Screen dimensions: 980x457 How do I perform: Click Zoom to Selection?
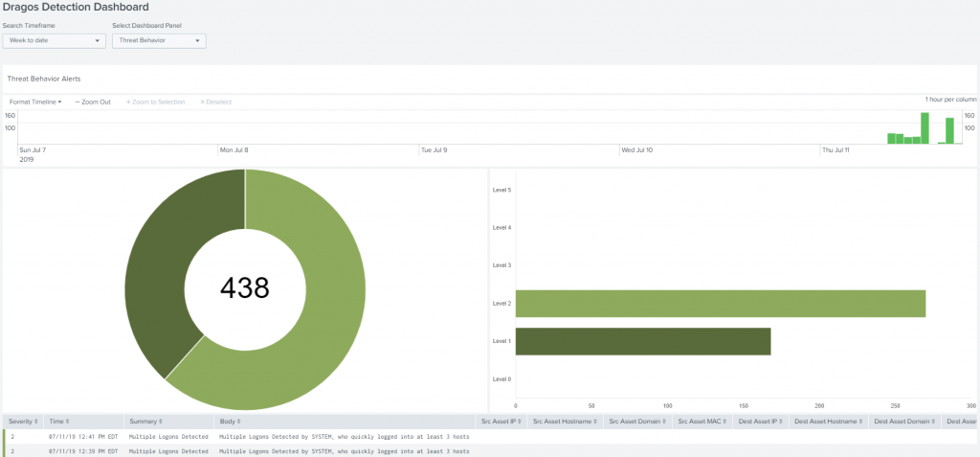click(155, 103)
